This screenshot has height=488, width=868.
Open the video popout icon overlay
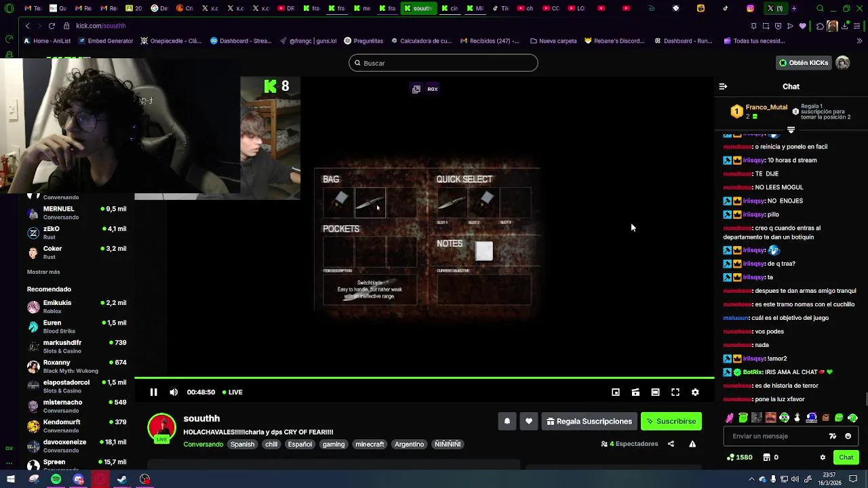coord(416,89)
